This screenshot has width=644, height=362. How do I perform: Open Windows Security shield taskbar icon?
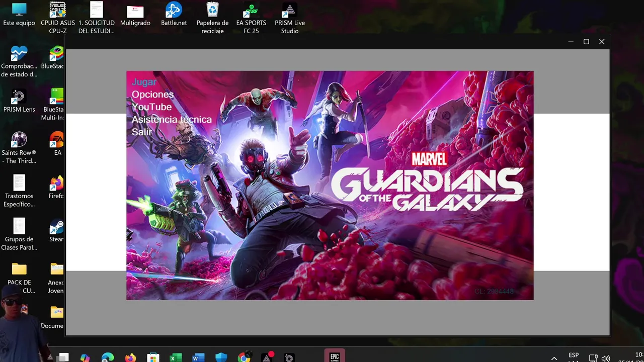[x=221, y=358]
